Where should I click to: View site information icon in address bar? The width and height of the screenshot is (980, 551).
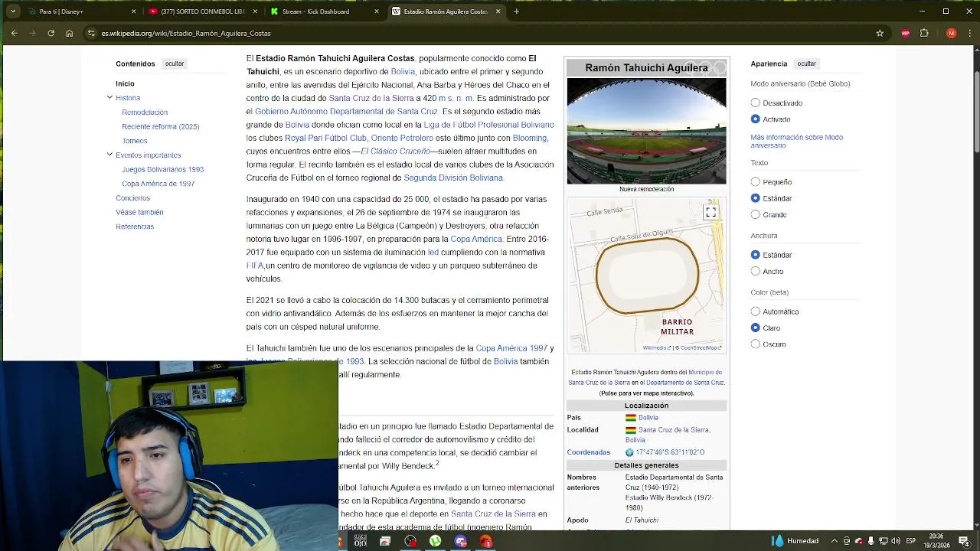[x=91, y=33]
